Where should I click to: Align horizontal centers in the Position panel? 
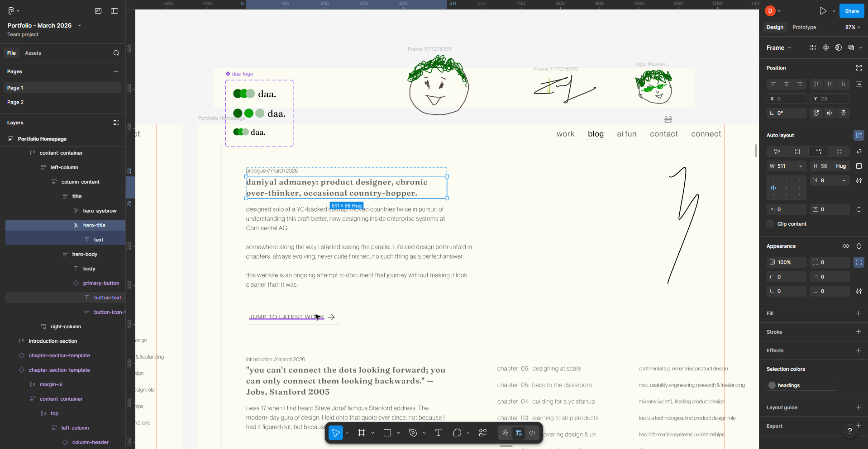click(786, 84)
